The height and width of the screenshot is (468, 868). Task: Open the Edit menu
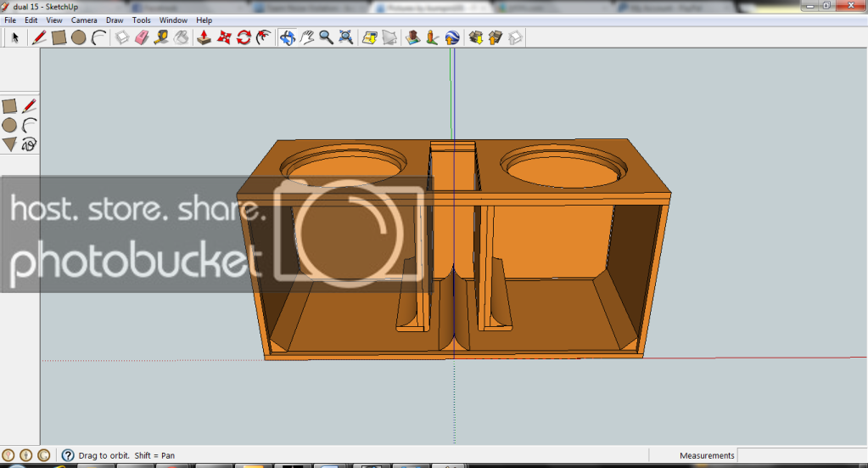pos(31,20)
